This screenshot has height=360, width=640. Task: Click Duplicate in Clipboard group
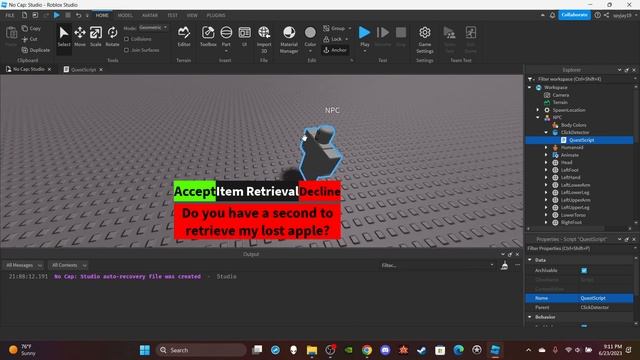[36, 50]
